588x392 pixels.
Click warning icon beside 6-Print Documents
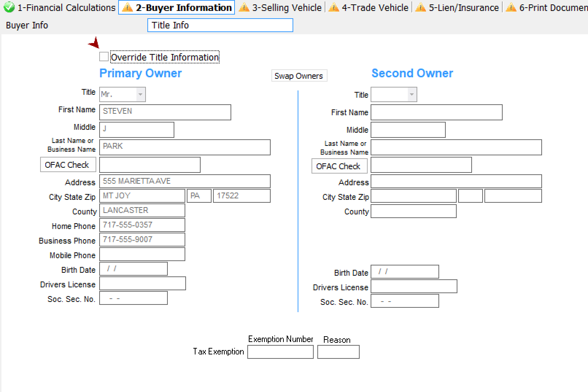[x=511, y=7]
